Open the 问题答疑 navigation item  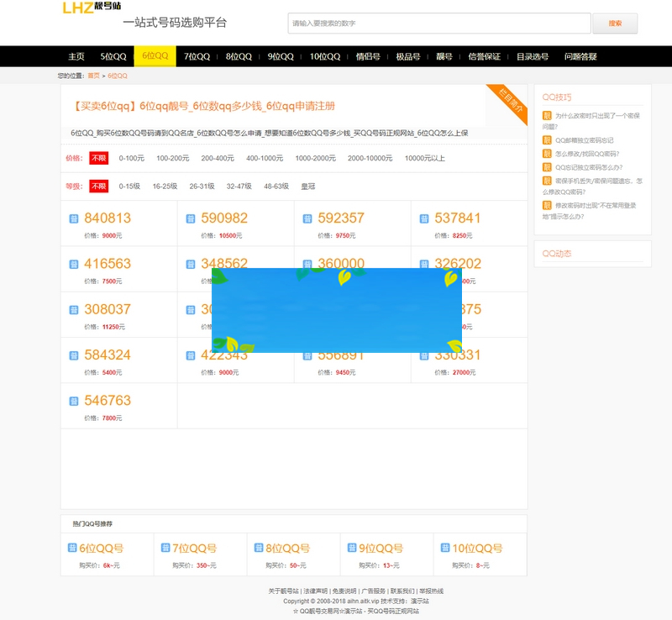click(x=580, y=56)
